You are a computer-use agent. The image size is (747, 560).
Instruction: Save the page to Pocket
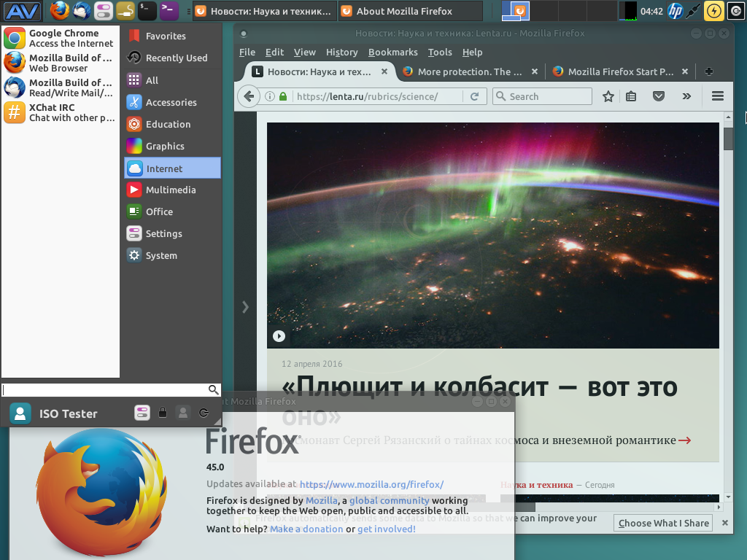658,96
